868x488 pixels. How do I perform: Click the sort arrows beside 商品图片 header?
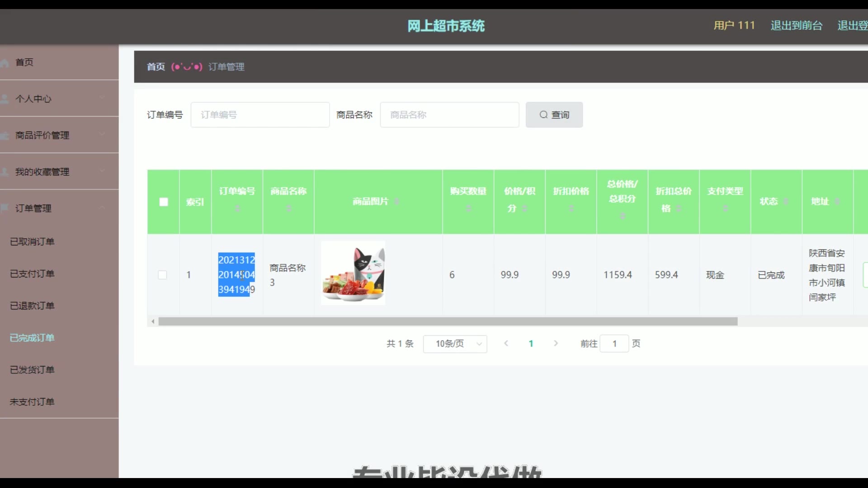point(396,202)
